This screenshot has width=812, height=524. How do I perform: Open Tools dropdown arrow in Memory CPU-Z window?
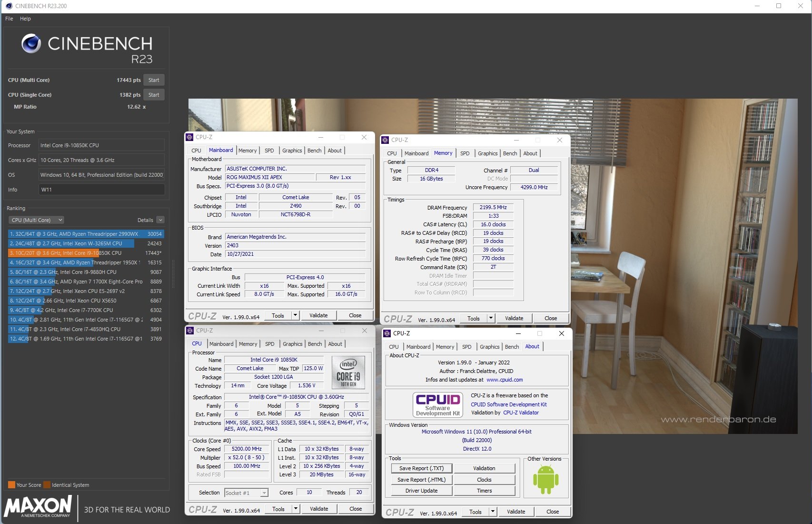click(x=491, y=318)
